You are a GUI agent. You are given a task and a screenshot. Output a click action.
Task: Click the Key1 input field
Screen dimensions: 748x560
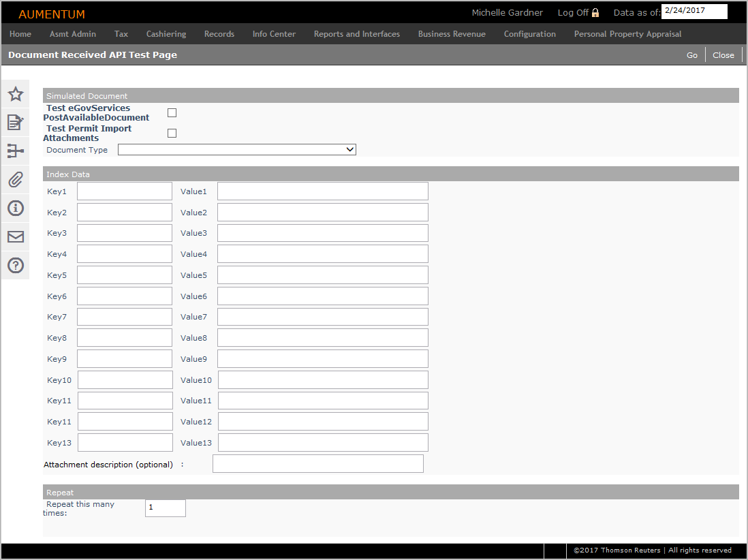[125, 191]
